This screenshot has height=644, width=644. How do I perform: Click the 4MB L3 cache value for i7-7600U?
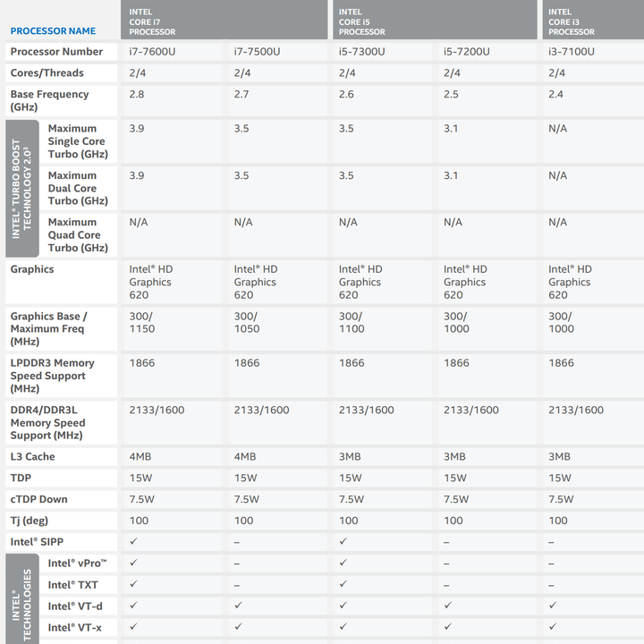[x=140, y=457]
